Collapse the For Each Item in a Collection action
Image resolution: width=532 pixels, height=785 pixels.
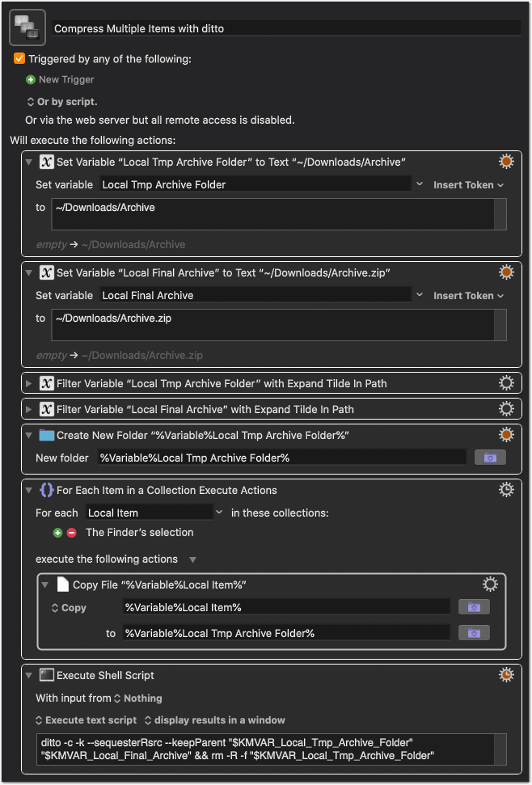(x=28, y=490)
